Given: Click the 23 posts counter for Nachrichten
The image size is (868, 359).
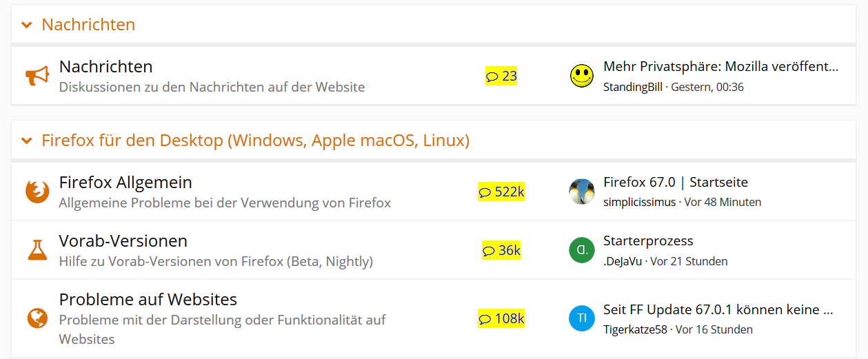Looking at the screenshot, I should point(501,76).
